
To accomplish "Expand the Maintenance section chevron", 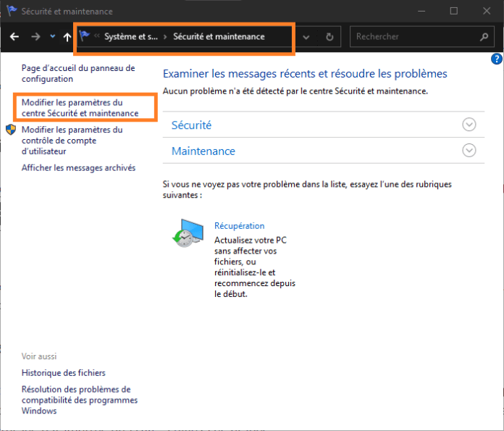I will coord(469,151).
